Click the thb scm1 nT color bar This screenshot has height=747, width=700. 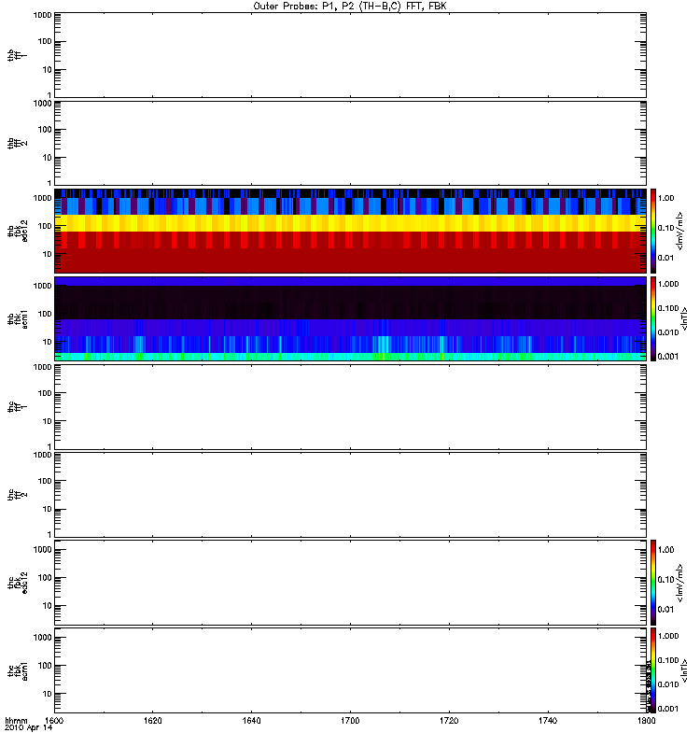pyautogui.click(x=653, y=318)
